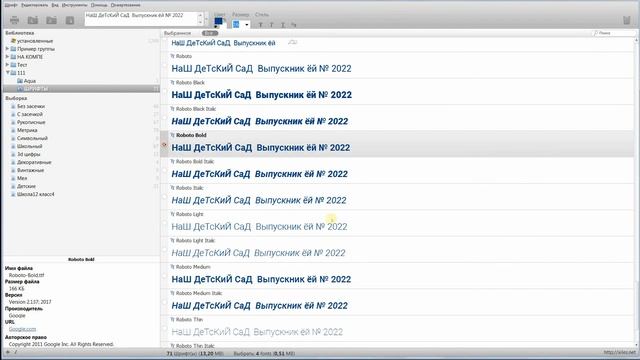Open the Редактировать menu
The image size is (640, 360).
pyautogui.click(x=35, y=5)
